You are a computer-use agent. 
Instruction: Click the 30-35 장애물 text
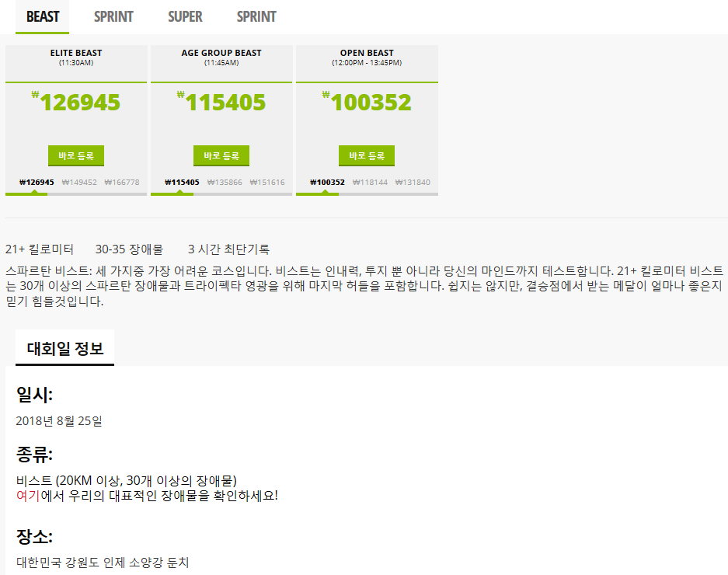129,249
